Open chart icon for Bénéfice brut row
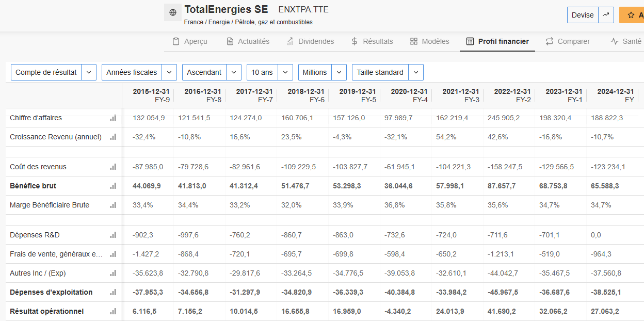This screenshot has height=321, width=644. point(112,186)
